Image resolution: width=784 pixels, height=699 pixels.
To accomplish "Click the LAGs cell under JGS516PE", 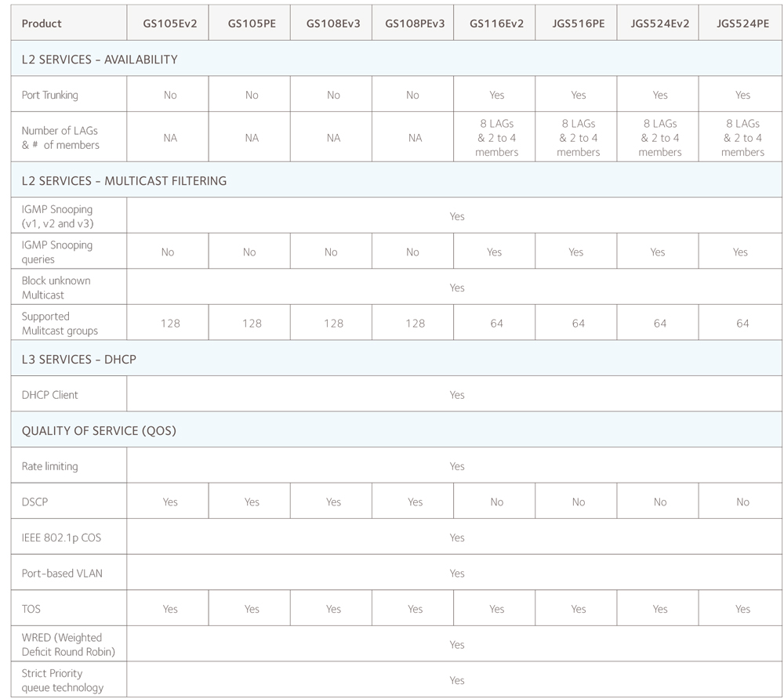I will pos(578,138).
